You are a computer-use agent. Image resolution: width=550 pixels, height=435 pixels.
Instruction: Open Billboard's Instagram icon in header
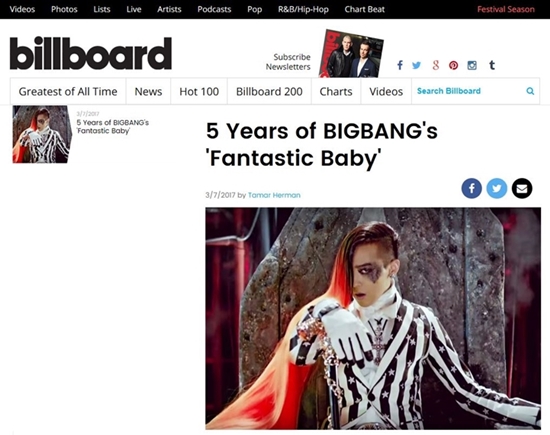(472, 65)
